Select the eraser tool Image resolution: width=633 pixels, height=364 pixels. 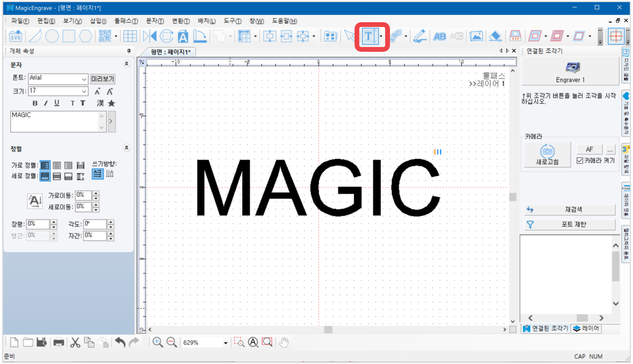click(495, 36)
